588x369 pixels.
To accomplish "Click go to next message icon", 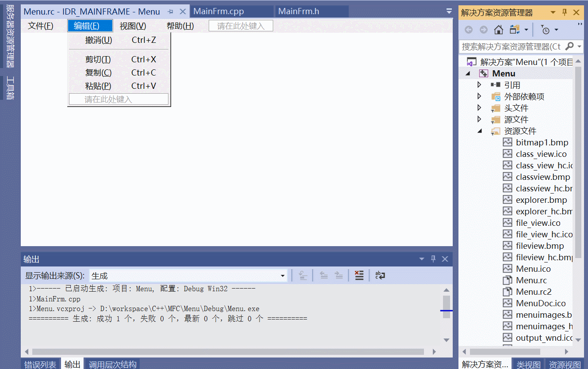I will pyautogui.click(x=339, y=275).
